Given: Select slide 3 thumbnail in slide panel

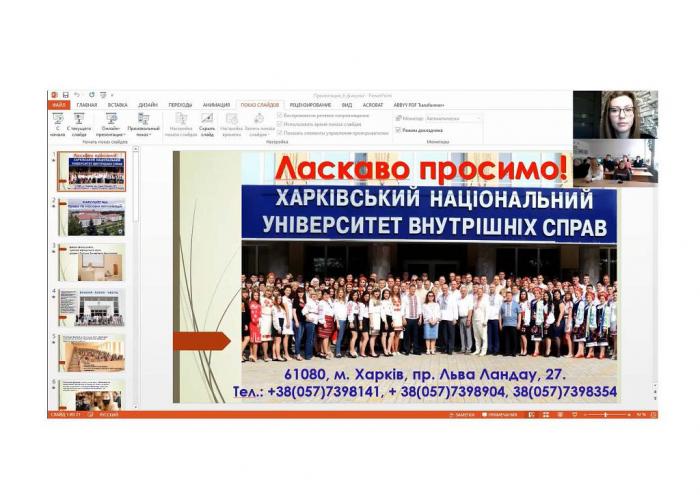Looking at the screenshot, I should (x=92, y=262).
